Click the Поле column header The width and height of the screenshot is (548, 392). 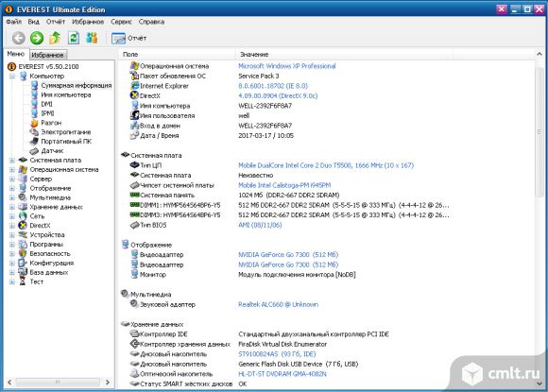click(x=178, y=55)
